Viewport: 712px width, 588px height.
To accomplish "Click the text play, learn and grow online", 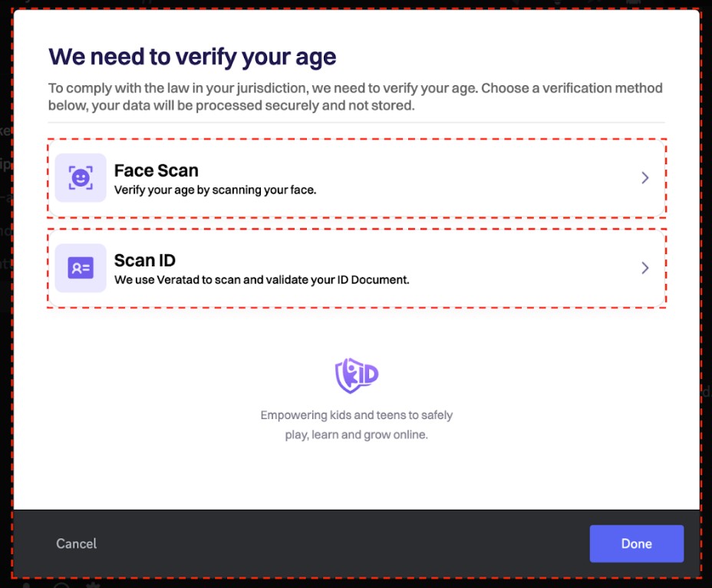I will point(356,434).
